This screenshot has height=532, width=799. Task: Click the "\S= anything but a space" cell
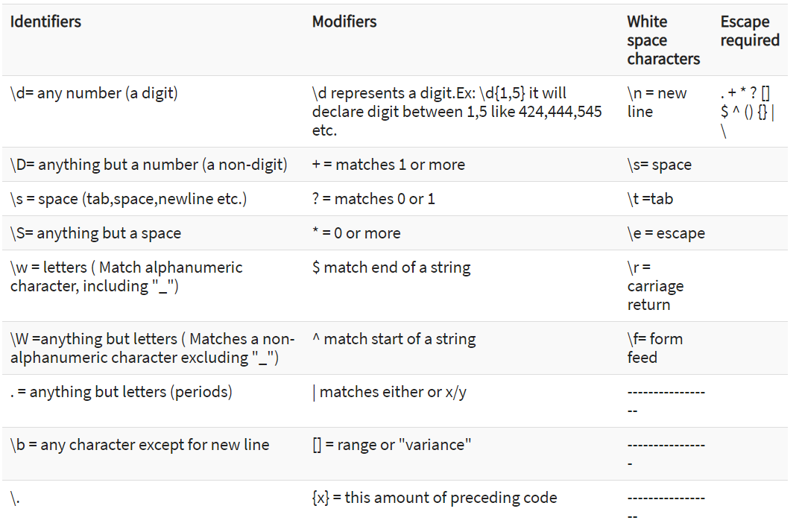pos(95,233)
